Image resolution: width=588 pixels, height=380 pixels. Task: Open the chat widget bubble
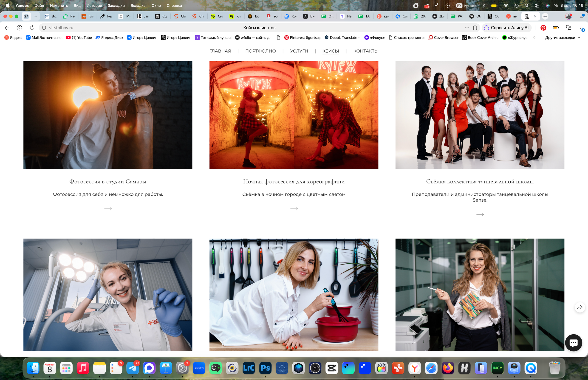[x=574, y=343]
